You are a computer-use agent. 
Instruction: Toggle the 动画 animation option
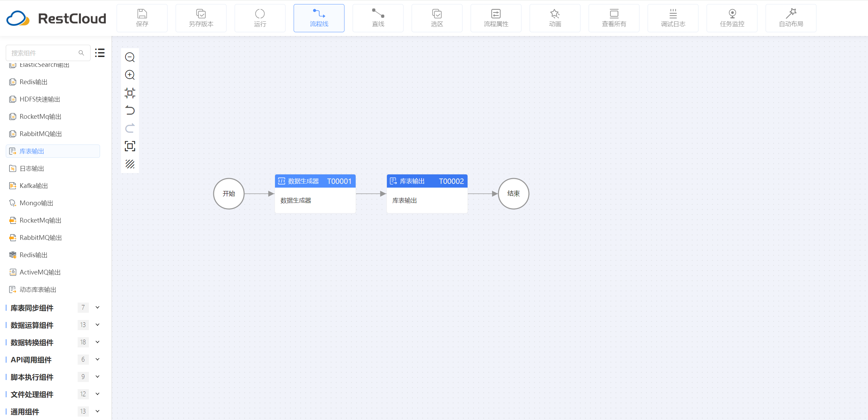tap(555, 18)
